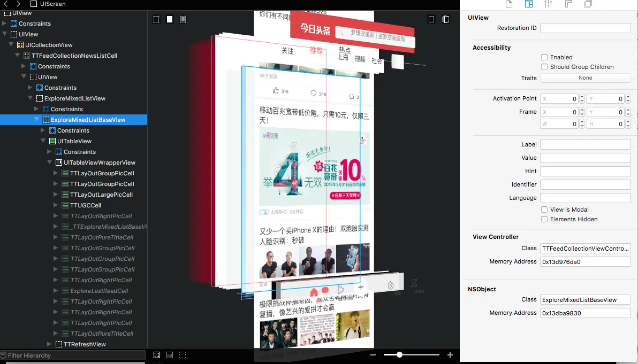Click the zoom-to-fit icon below canvas
Screen dimensions: 638x364
tap(157, 355)
